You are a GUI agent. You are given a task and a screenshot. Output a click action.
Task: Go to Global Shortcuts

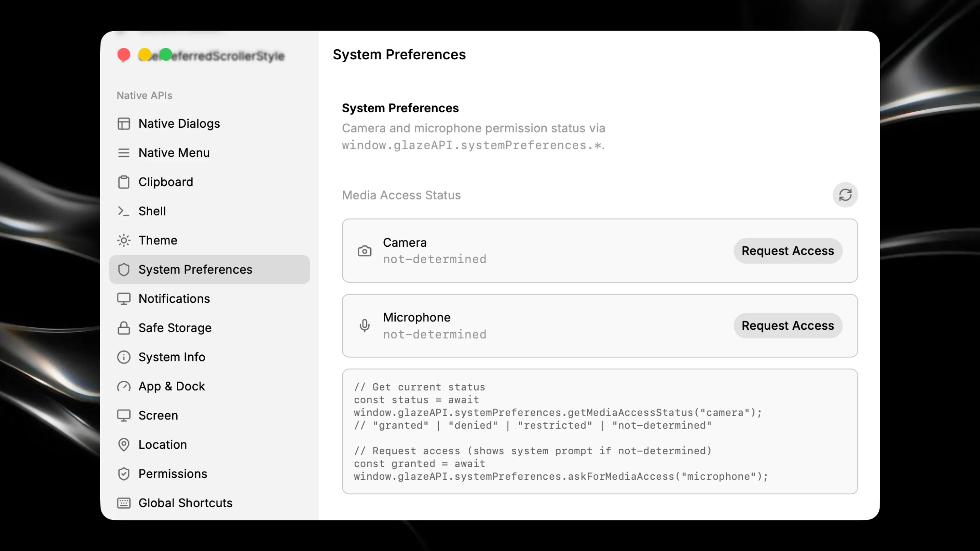tap(209, 503)
